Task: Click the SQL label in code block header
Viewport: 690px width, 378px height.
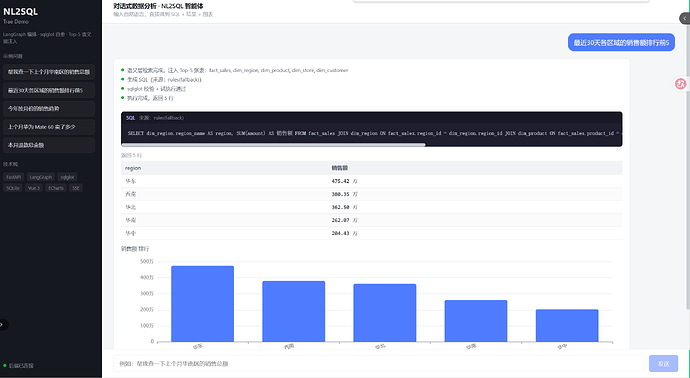Action: tap(131, 118)
